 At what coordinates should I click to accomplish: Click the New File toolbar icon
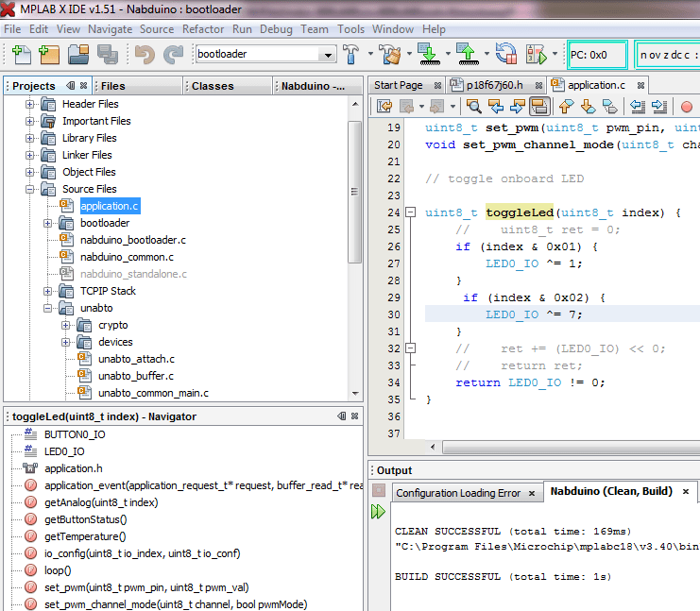pos(21,55)
